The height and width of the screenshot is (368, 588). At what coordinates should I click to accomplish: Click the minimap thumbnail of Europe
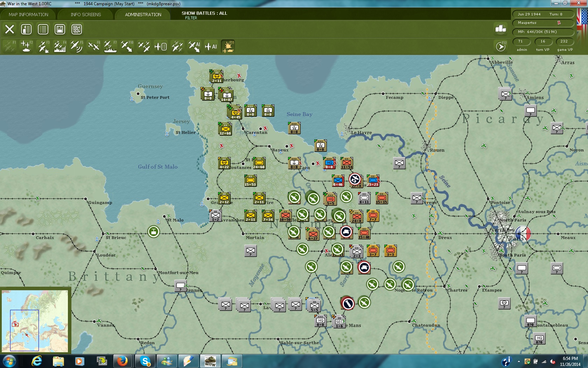35,321
